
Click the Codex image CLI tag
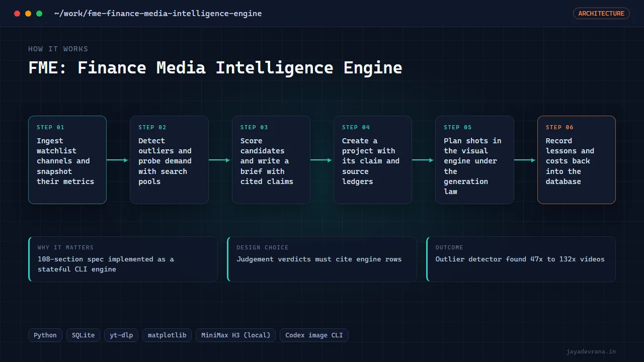pyautogui.click(x=314, y=335)
